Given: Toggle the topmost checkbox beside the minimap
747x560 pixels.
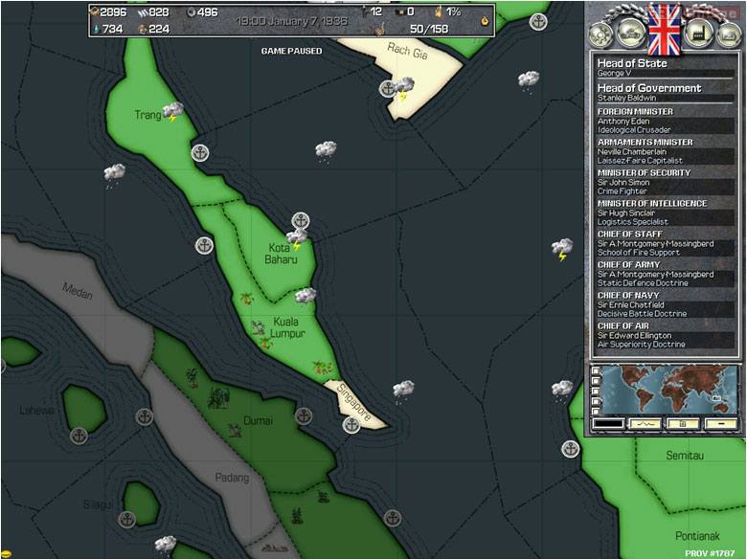Looking at the screenshot, I should [x=596, y=370].
